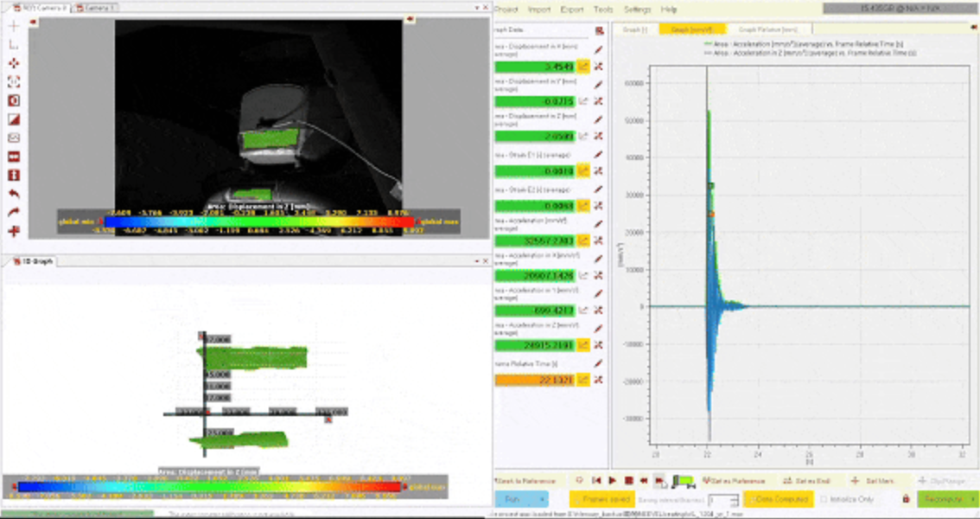Click the fit-to-view icon in left toolbar
This screenshot has height=519, width=980.
[14, 82]
